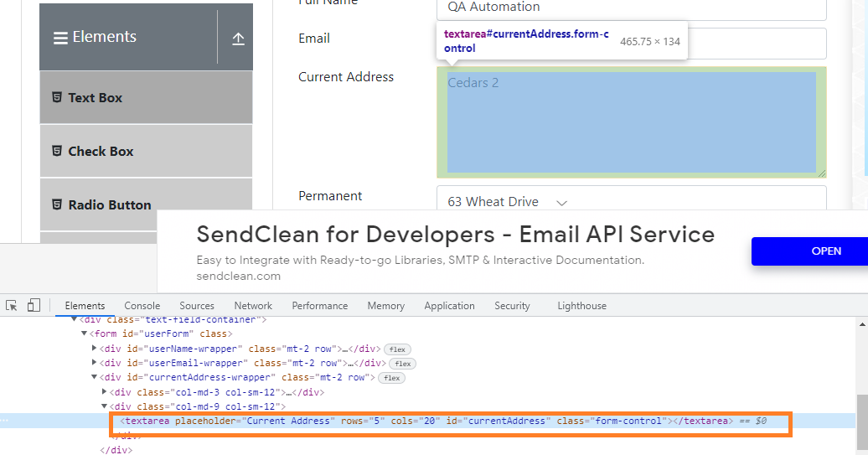
Task: Collapse the Elements group with upload arrow icon
Action: pyautogui.click(x=238, y=39)
